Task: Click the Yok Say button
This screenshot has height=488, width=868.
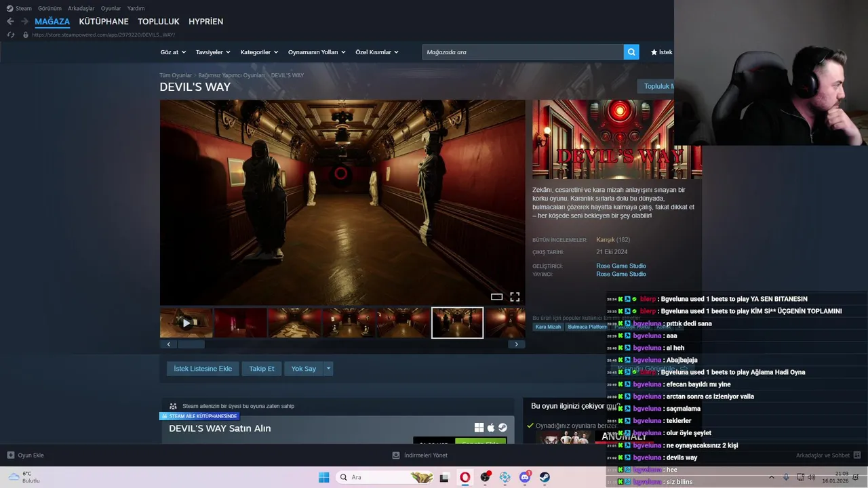Action: pos(304,369)
